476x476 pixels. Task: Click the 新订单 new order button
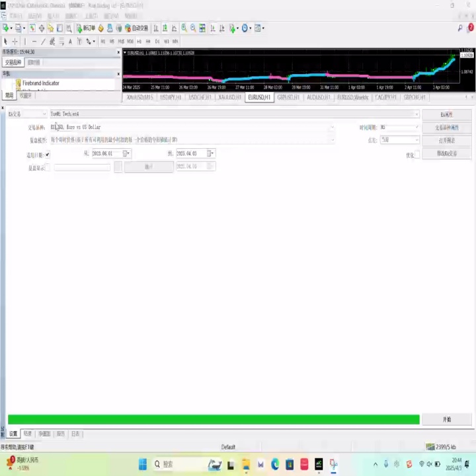86,28
